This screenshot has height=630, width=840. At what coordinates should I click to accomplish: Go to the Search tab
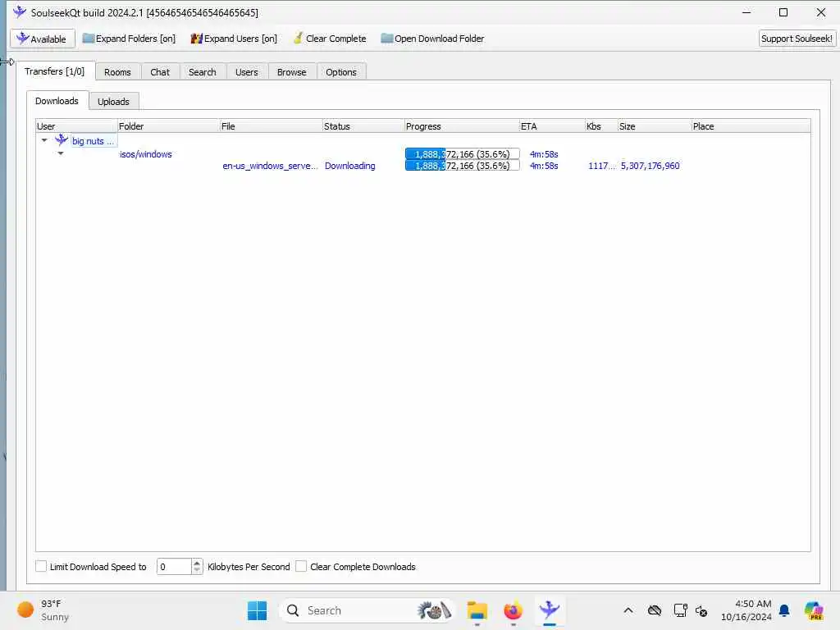(x=202, y=72)
